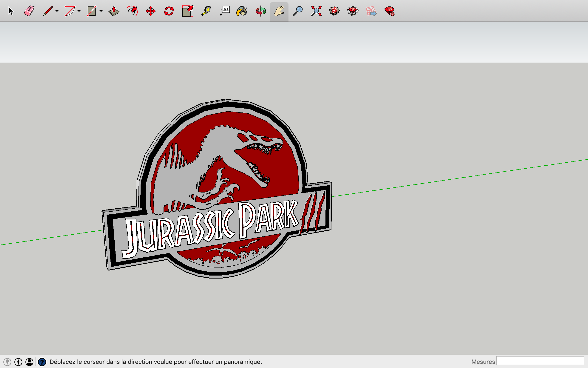Activate the Push/Pull tool
588x368 pixels.
click(x=114, y=11)
